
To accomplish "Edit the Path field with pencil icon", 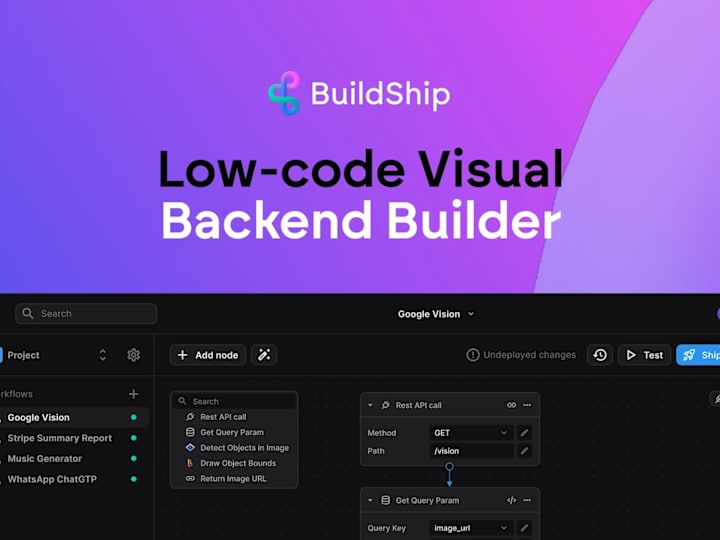I will 524,451.
